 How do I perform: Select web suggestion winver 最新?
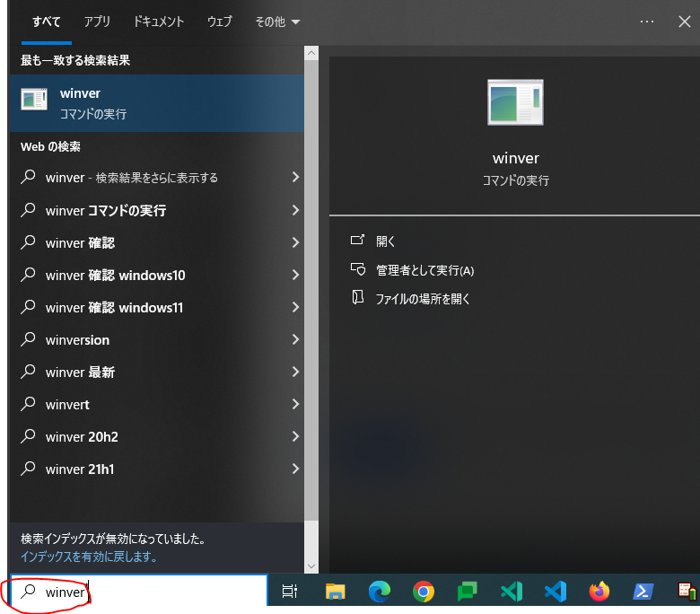156,372
